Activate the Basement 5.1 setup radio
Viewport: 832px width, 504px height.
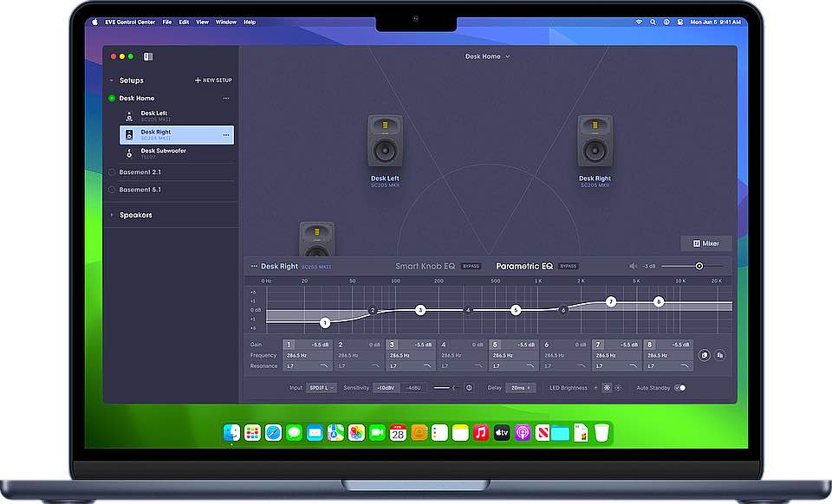[112, 189]
